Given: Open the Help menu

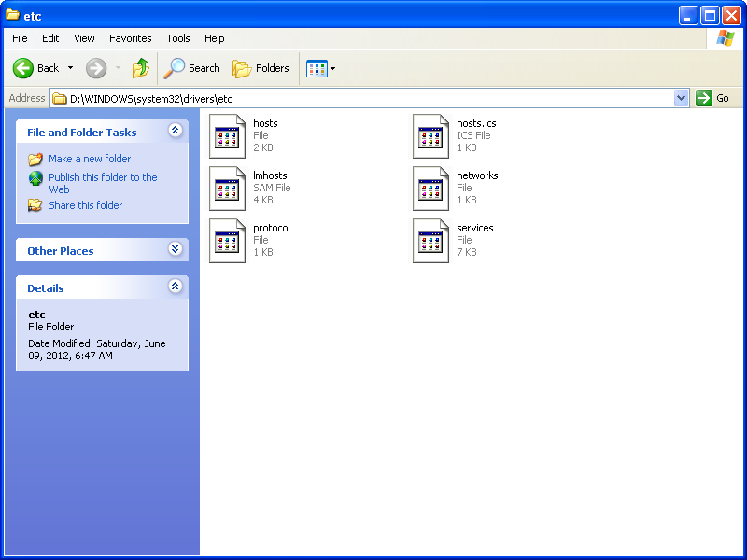Looking at the screenshot, I should point(215,38).
